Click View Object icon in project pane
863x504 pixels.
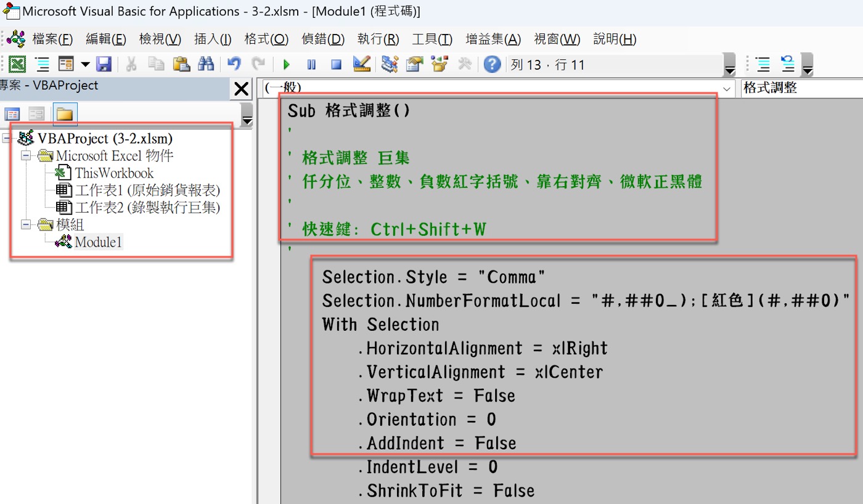37,114
